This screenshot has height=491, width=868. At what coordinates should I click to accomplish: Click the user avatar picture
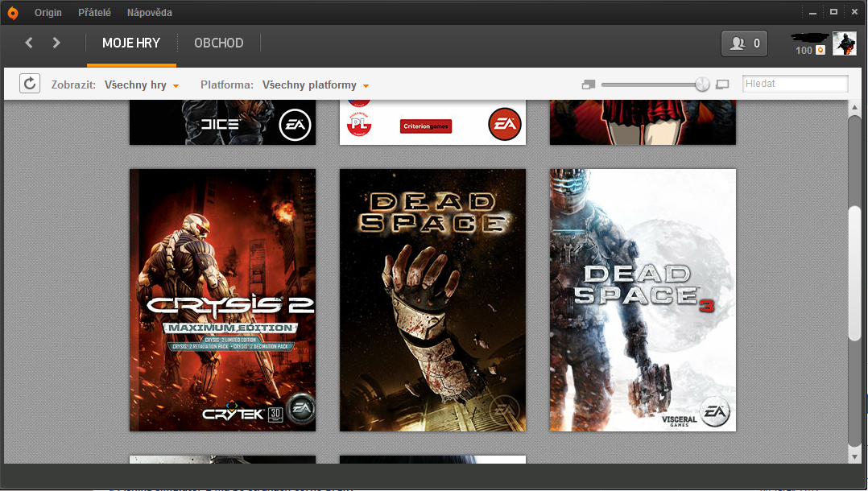click(x=844, y=43)
